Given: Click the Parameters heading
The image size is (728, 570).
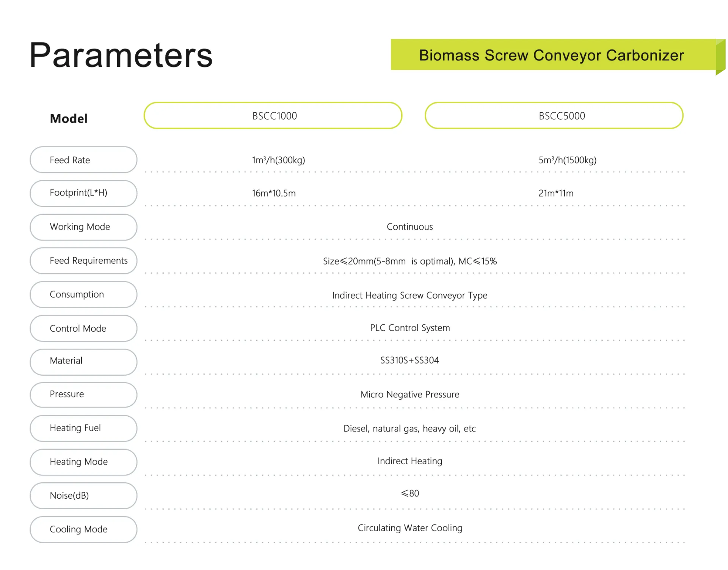Looking at the screenshot, I should click(121, 55).
